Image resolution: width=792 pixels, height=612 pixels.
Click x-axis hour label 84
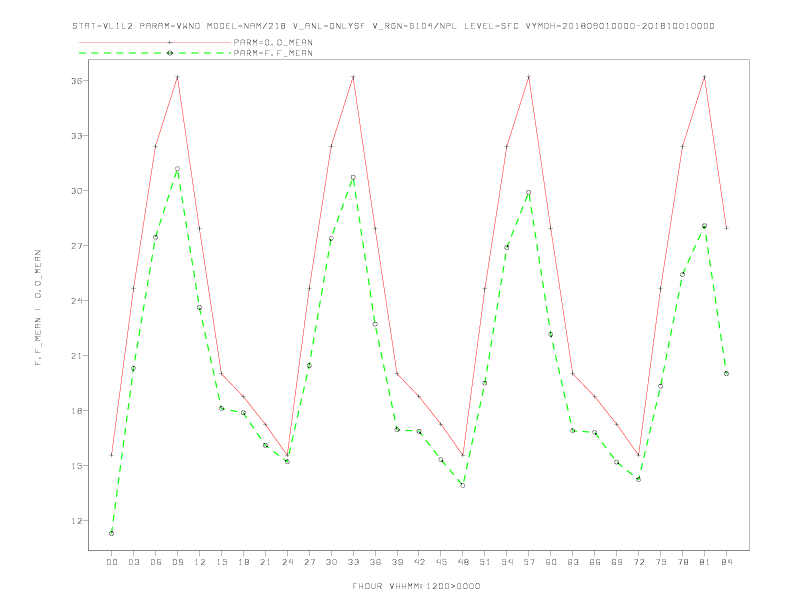pyautogui.click(x=726, y=562)
